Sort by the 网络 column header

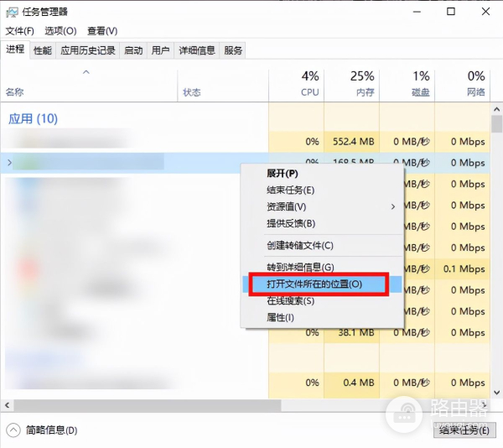(462, 84)
